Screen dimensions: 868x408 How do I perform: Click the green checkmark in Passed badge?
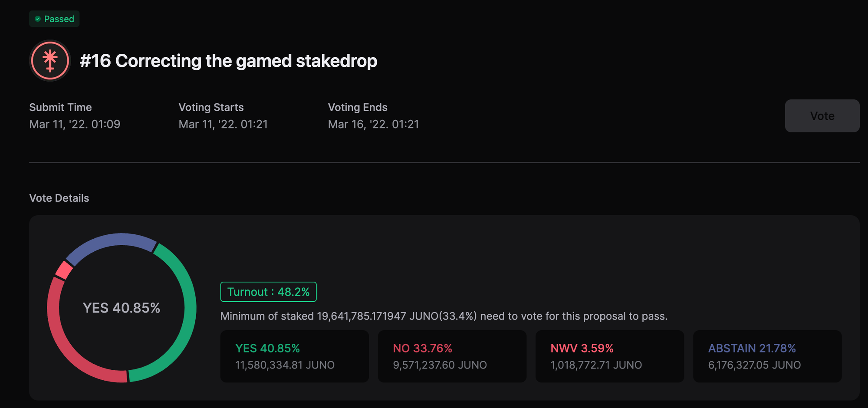pyautogui.click(x=38, y=19)
